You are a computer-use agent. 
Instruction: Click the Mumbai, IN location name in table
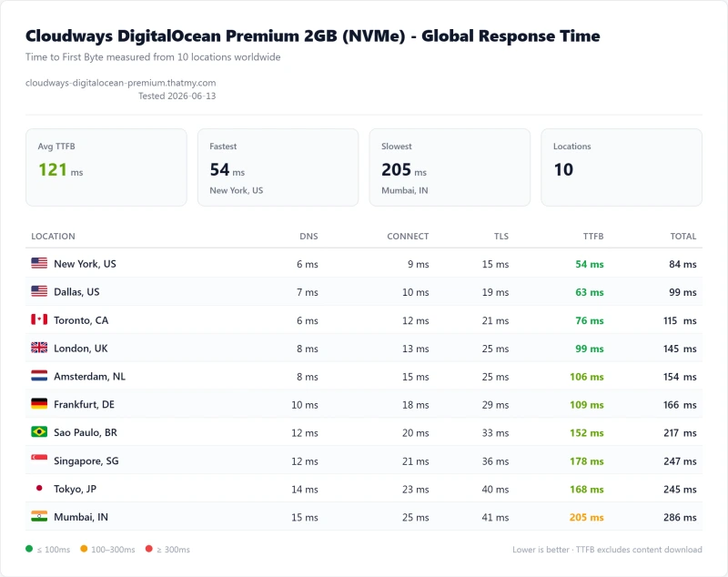81,517
